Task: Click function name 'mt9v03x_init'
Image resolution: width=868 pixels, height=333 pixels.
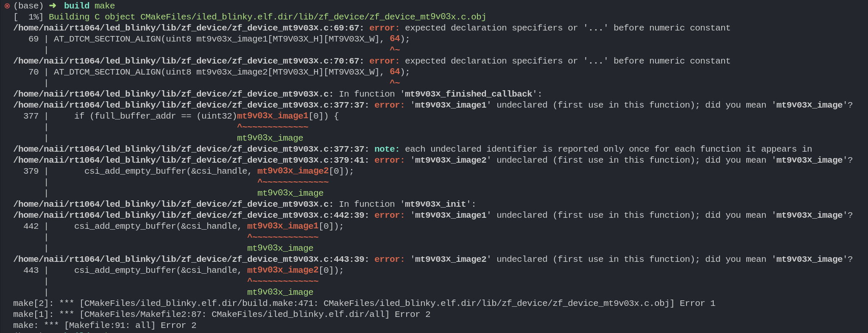Action: [435, 204]
